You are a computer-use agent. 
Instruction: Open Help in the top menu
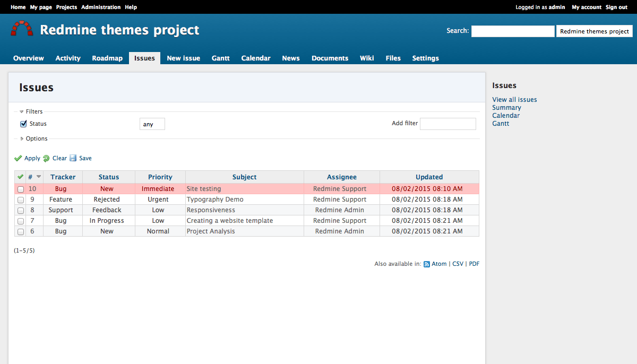[x=131, y=7]
